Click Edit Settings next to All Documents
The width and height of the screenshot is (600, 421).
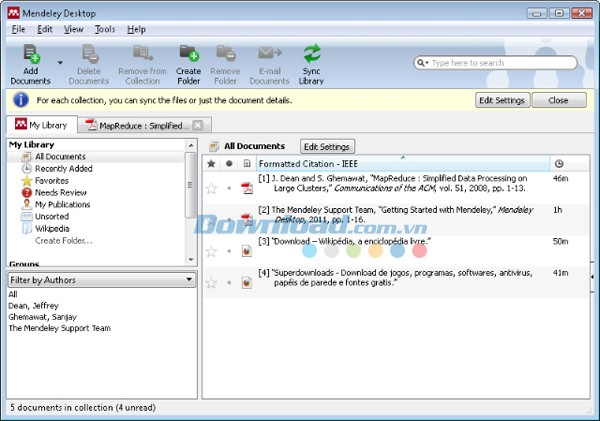tap(327, 147)
